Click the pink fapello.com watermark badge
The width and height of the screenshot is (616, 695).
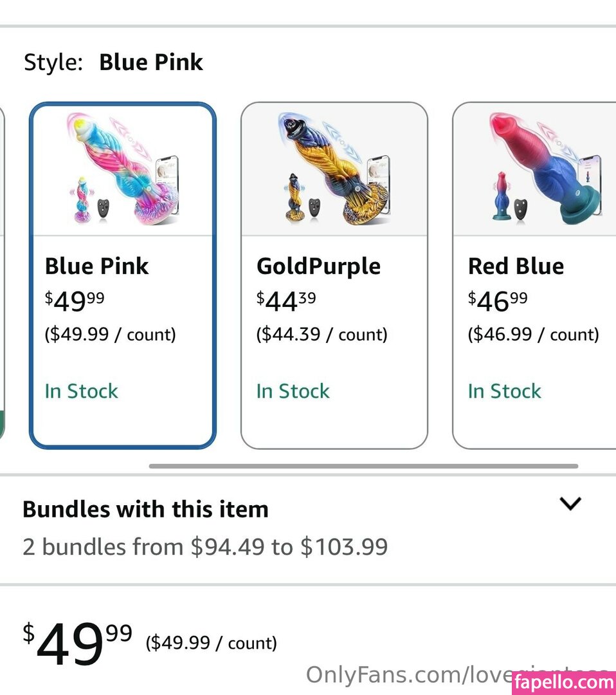click(x=564, y=683)
